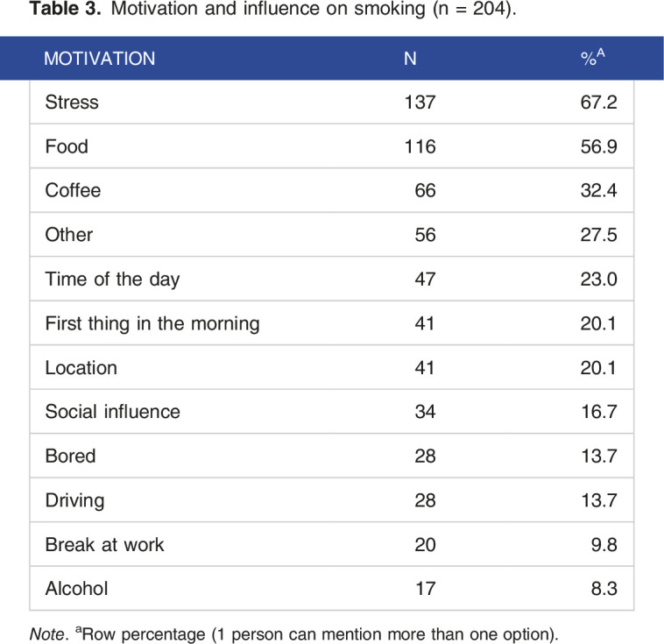The image size is (664, 644).
Task: Click the MOTIVATION column header
Action: click(x=100, y=59)
